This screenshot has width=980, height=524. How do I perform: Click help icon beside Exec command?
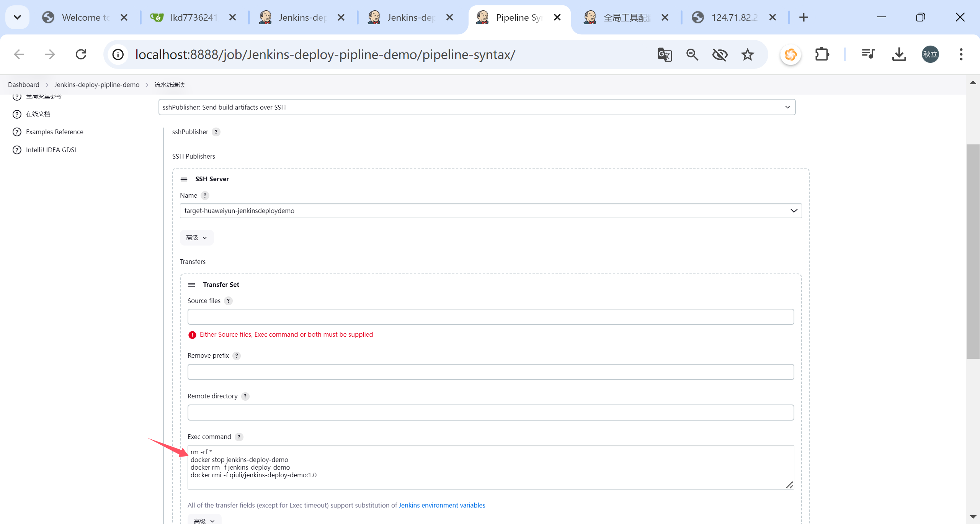coord(239,437)
